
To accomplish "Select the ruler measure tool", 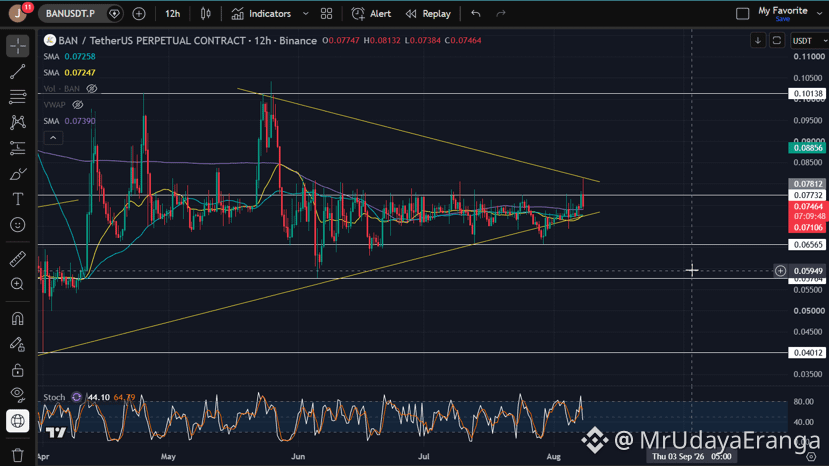I will 17,259.
